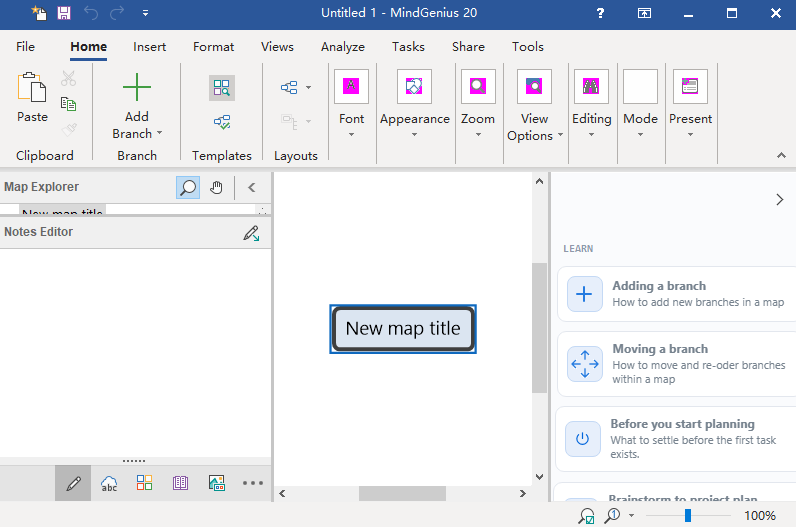Viewport: 796px width, 527px height.
Task: Click the zoom 100% magnifier in status bar
Action: [612, 515]
